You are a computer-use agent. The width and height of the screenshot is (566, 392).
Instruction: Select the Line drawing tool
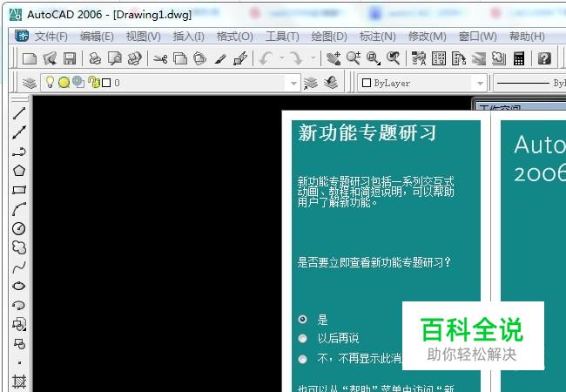19,113
